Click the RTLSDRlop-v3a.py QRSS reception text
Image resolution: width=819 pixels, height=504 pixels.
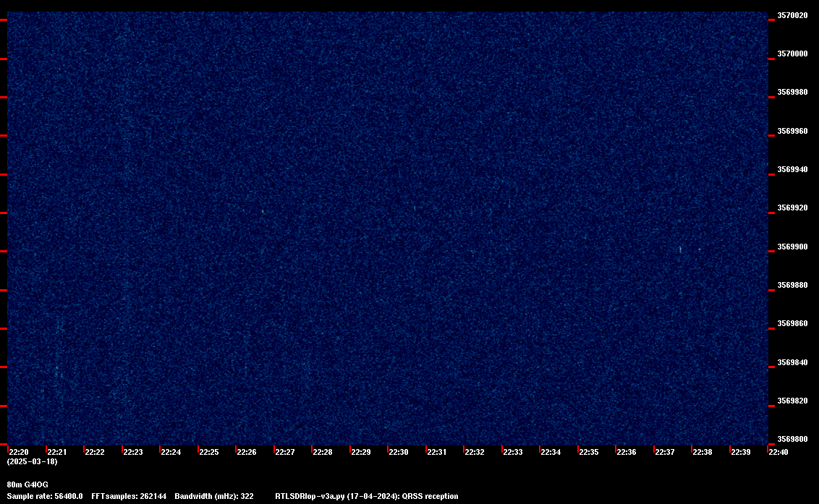tap(367, 496)
